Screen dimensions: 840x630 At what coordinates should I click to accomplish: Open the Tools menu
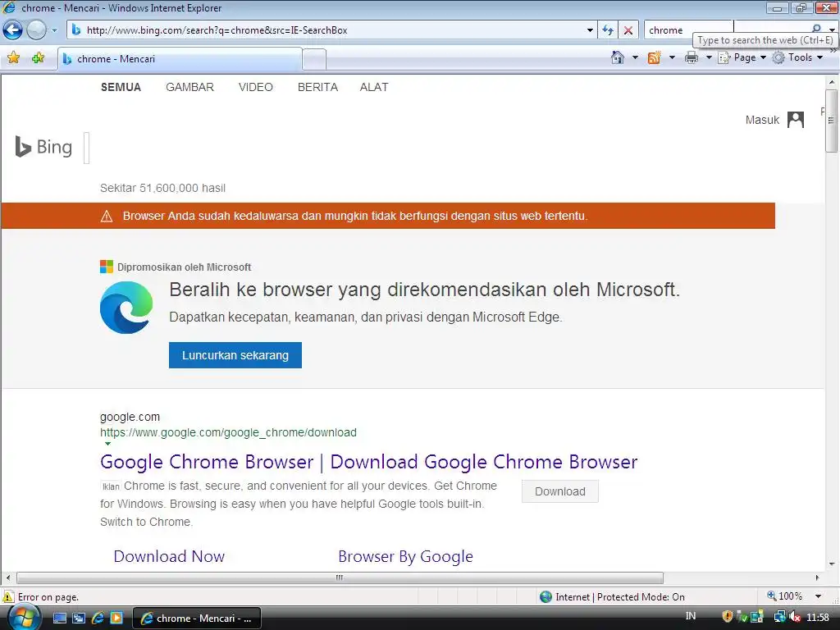797,57
